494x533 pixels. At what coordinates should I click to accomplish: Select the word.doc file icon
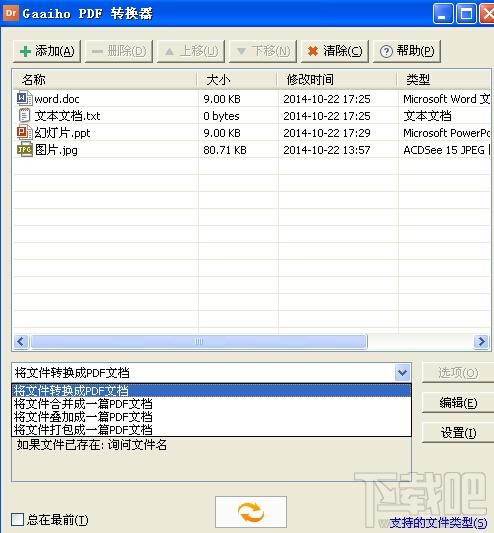24,99
